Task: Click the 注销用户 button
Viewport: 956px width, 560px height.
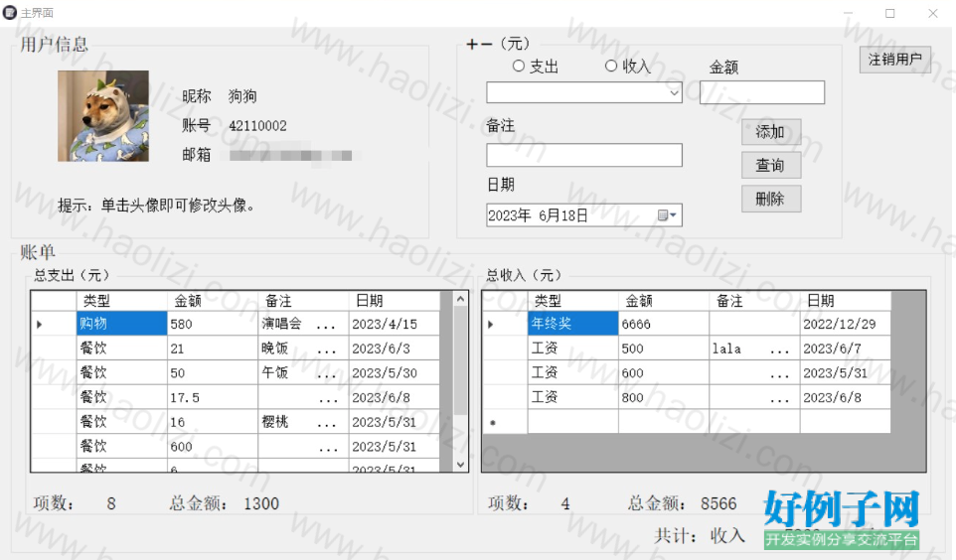Action: pyautogui.click(x=895, y=60)
